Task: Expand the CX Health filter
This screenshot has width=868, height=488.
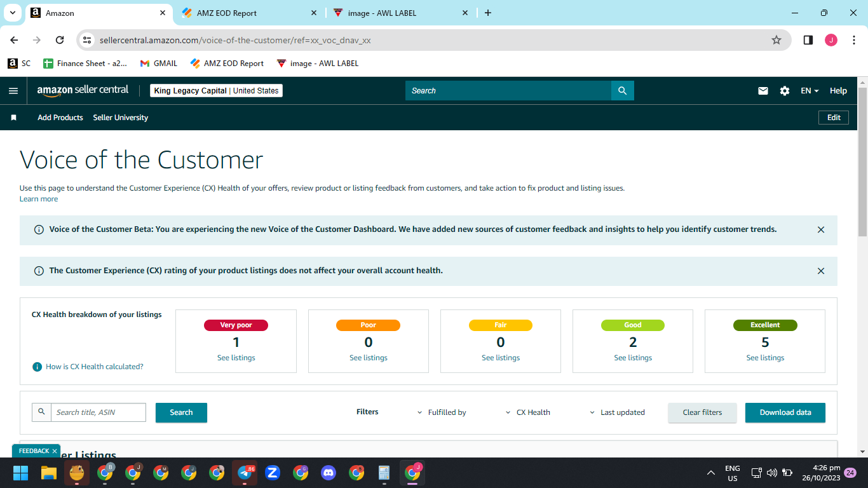Action: coord(528,412)
